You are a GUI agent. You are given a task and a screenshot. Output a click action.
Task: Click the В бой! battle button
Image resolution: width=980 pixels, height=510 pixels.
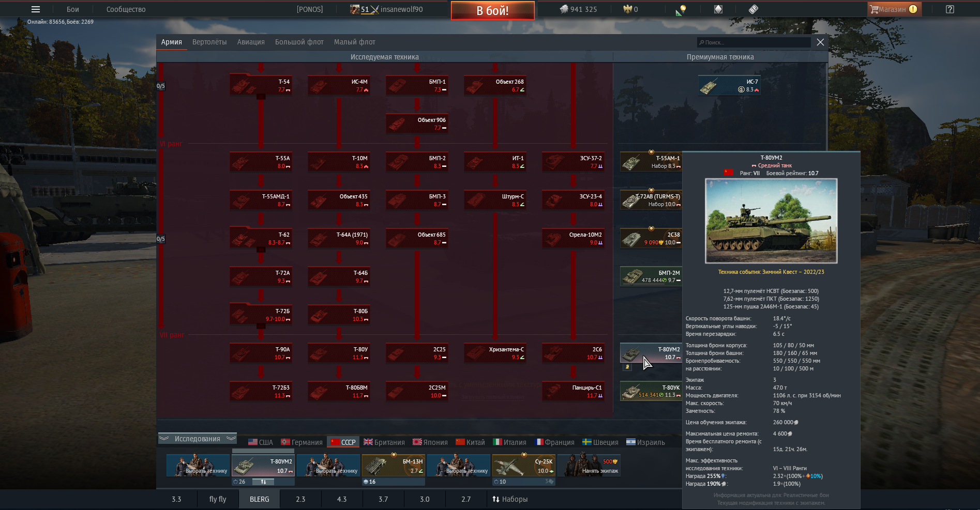pyautogui.click(x=493, y=10)
